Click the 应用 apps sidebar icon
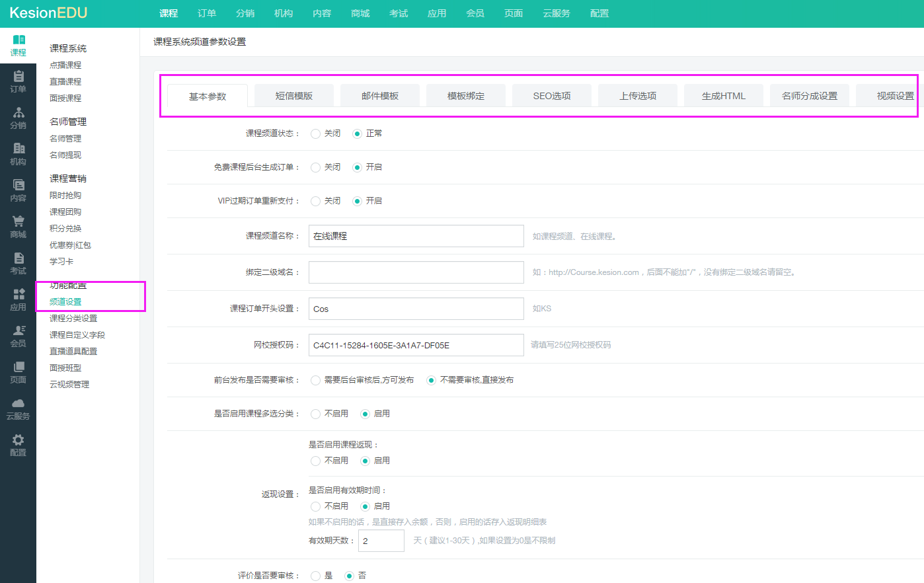 point(18,299)
